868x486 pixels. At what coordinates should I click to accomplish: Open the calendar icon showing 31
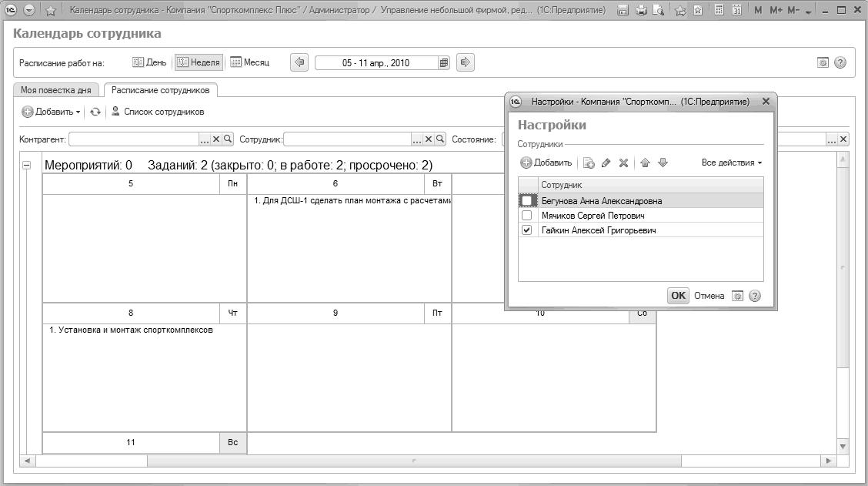click(x=737, y=10)
